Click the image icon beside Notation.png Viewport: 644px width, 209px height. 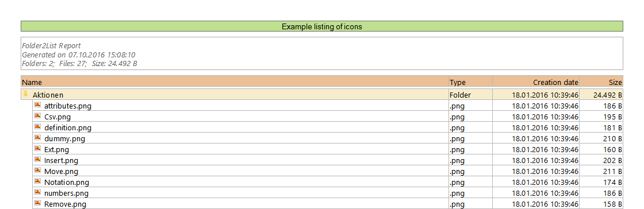click(x=37, y=181)
